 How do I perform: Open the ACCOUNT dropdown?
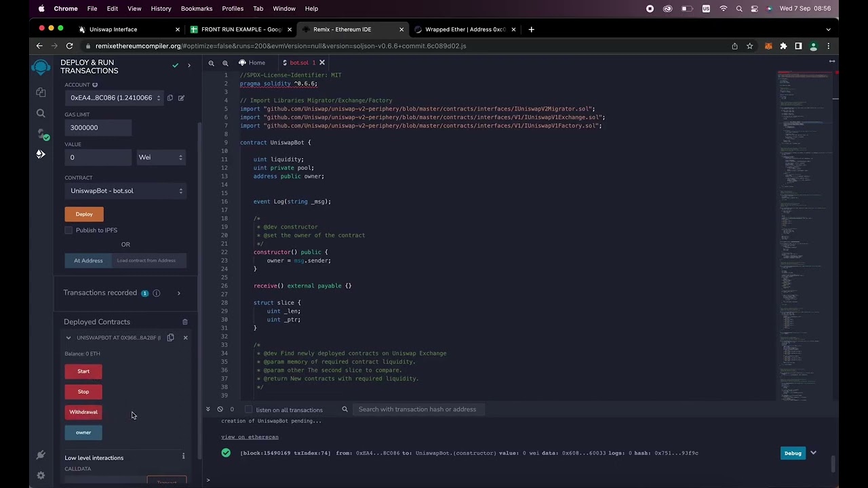[x=114, y=98]
